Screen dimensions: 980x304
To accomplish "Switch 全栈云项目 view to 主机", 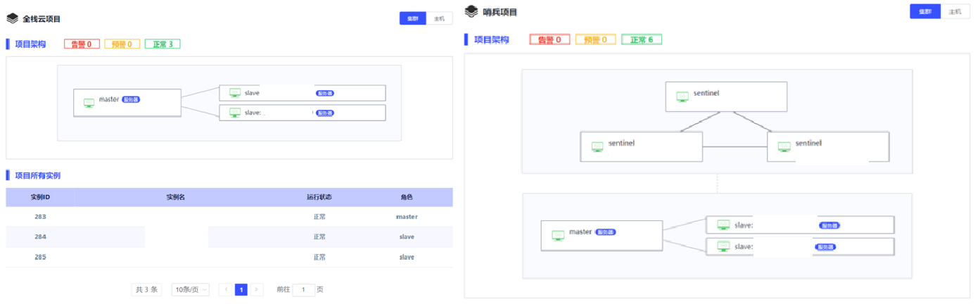I will click(440, 18).
